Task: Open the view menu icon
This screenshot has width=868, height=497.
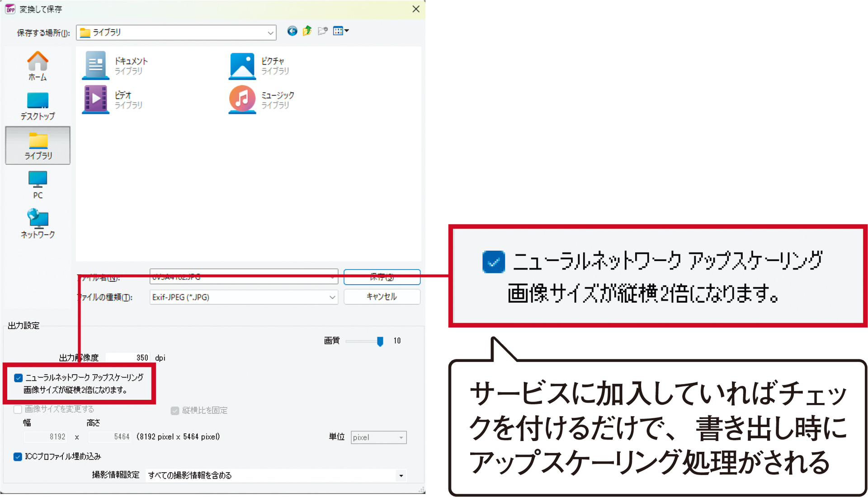Action: coord(340,31)
